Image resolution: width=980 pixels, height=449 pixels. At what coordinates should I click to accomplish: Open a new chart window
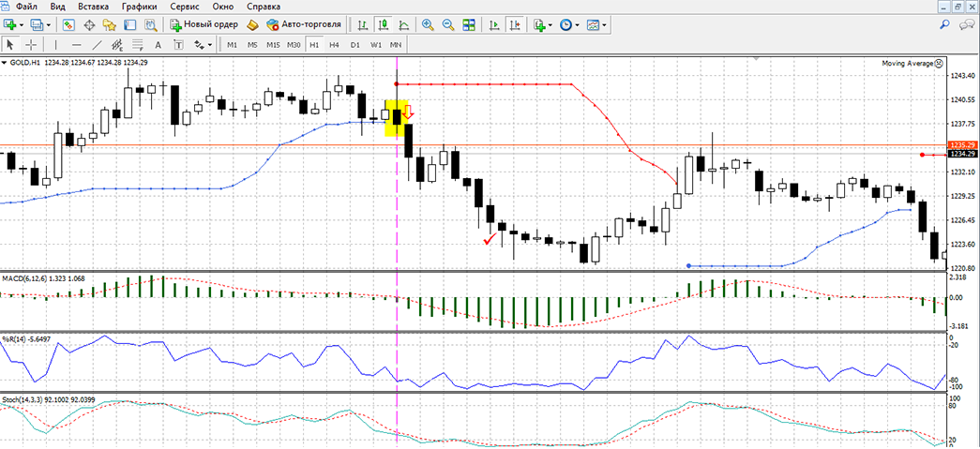[x=10, y=25]
